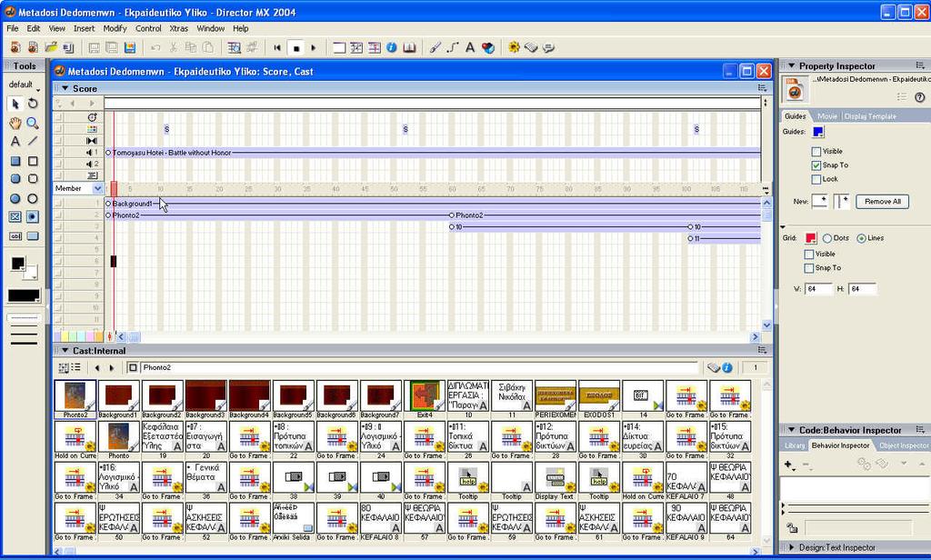Open the Stage window icon
931x560 pixels.
coord(339,47)
